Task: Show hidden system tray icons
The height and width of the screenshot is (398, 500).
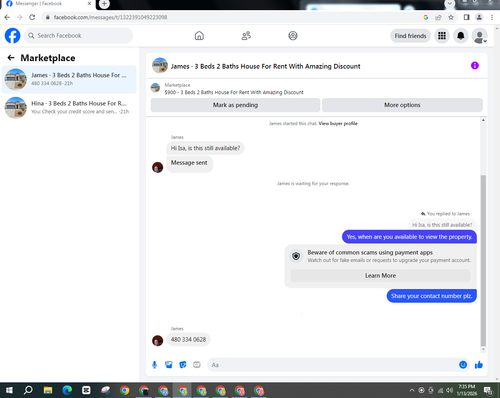Action: (x=412, y=390)
